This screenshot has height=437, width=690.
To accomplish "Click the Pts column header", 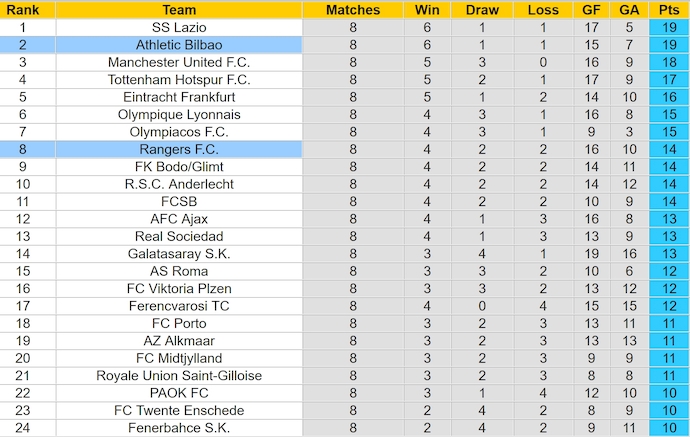I will click(668, 10).
